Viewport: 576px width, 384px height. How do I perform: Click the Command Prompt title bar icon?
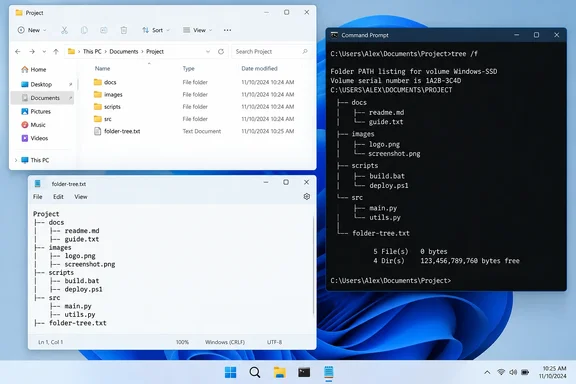[x=334, y=35]
